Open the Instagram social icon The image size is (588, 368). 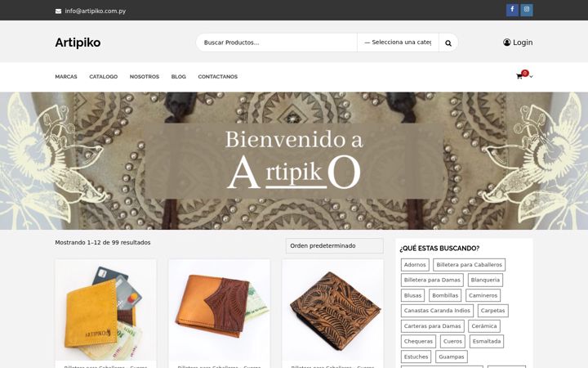(x=527, y=10)
